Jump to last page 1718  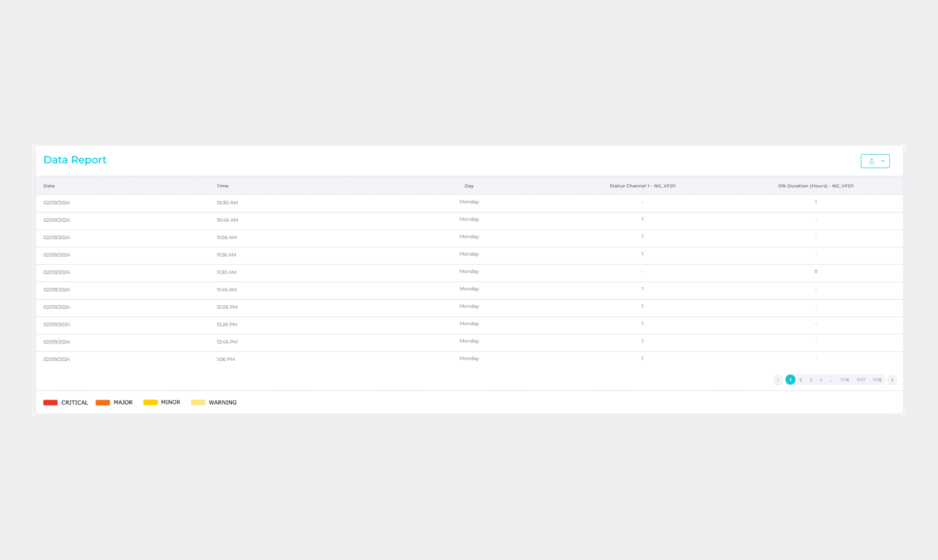877,380
